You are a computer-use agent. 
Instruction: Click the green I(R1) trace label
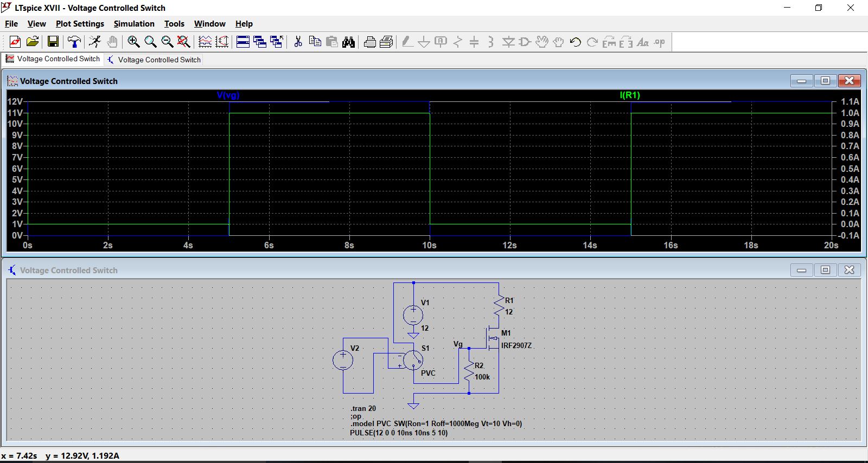(630, 95)
